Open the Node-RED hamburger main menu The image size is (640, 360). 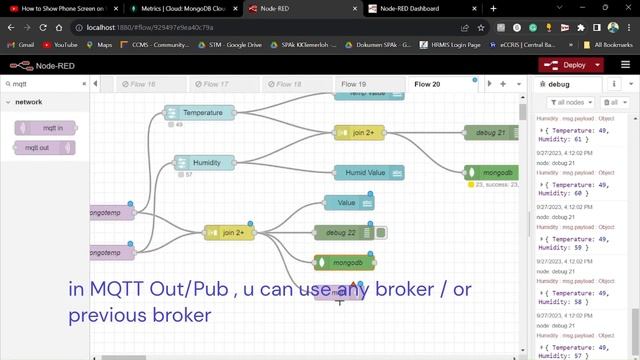[x=625, y=65]
